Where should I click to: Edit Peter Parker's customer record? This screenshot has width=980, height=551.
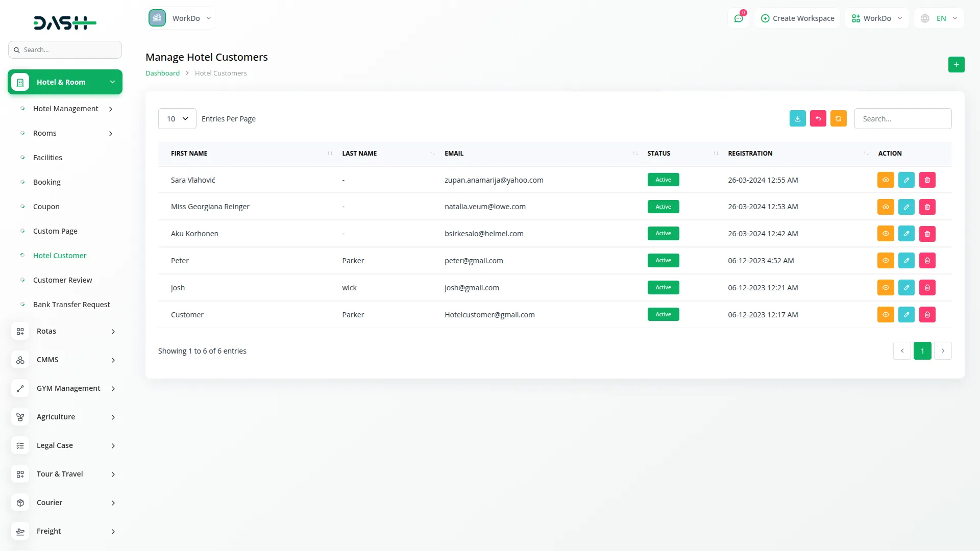tap(906, 261)
